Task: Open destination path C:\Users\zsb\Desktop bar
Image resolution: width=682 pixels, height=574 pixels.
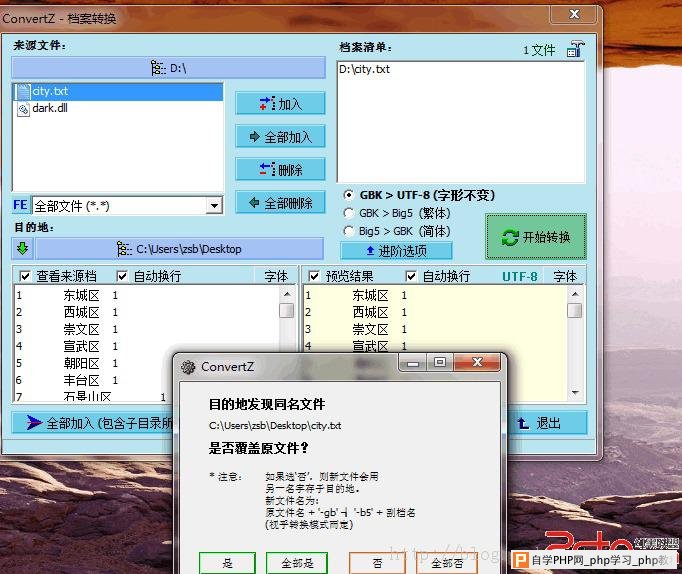Action: 179,249
